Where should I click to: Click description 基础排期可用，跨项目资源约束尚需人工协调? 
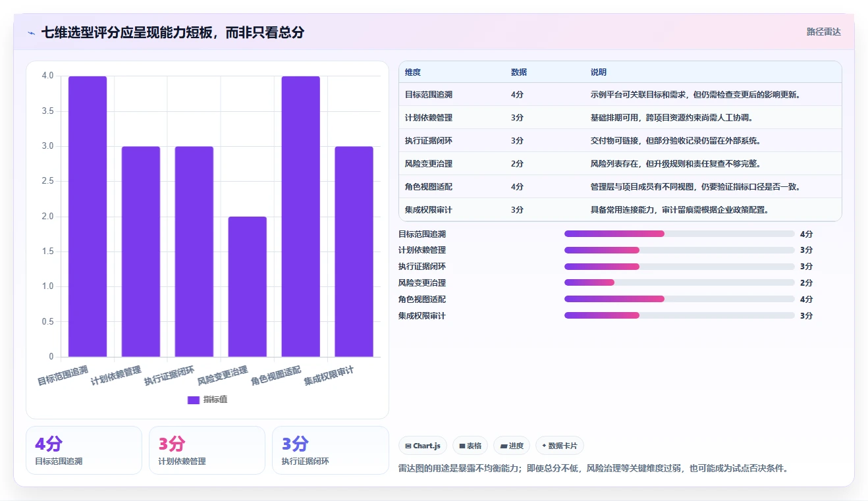point(672,118)
